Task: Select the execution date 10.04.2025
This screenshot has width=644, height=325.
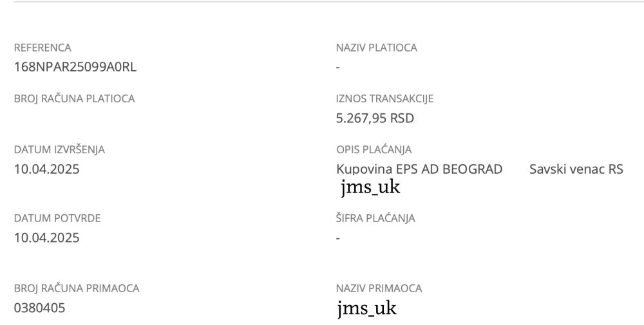Action: (47, 169)
